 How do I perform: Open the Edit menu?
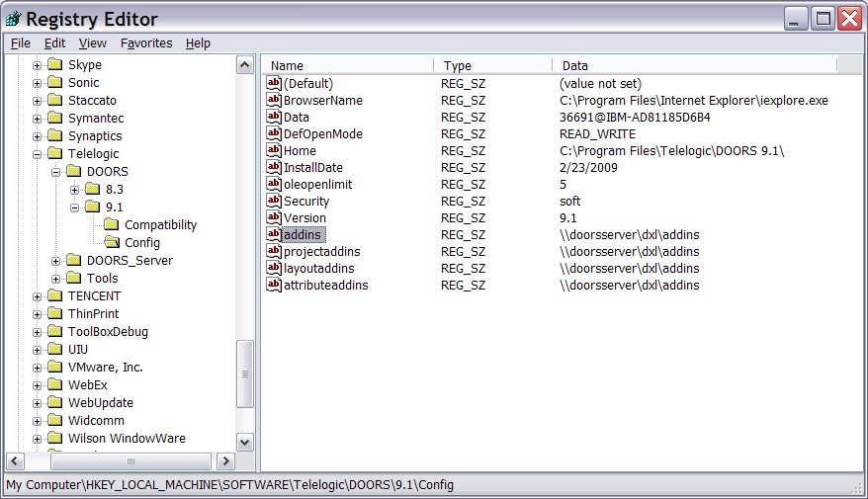pos(54,43)
